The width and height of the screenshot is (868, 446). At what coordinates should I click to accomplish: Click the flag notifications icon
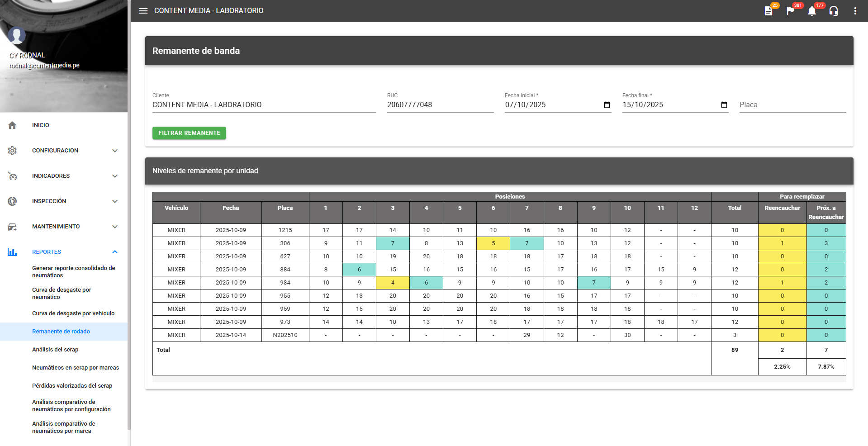click(x=790, y=11)
